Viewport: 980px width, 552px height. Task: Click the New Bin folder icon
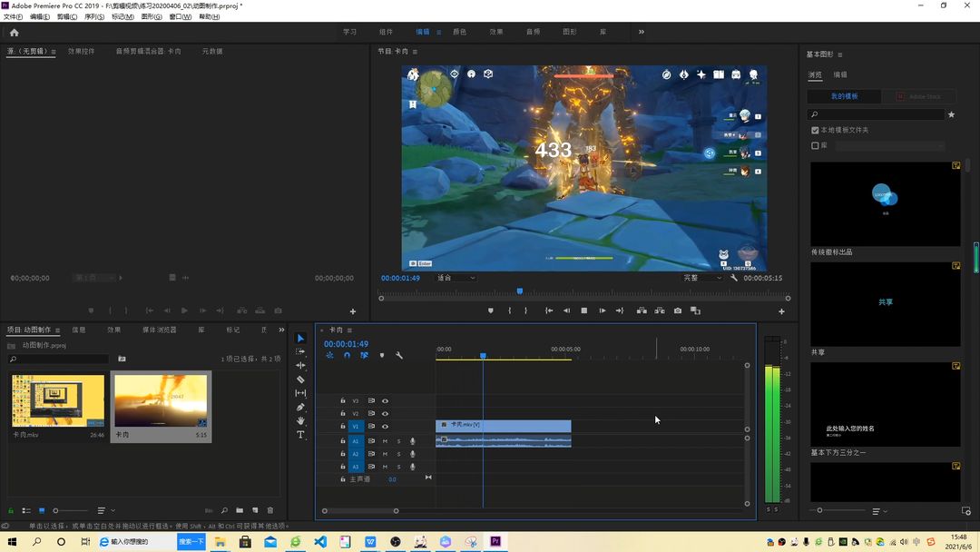tap(240, 511)
